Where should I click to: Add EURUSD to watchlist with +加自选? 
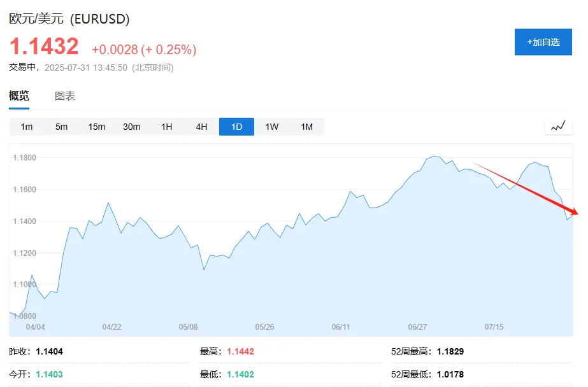[x=543, y=42]
